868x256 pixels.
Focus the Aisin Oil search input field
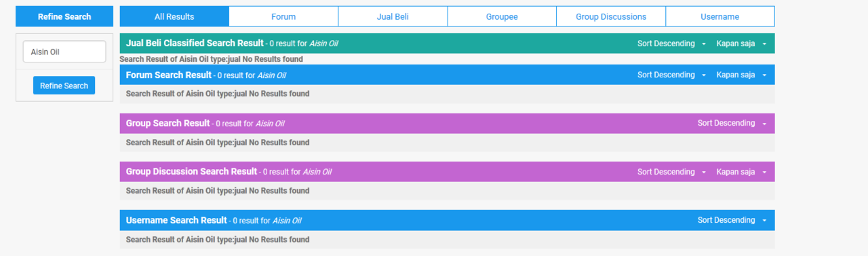[x=64, y=52]
